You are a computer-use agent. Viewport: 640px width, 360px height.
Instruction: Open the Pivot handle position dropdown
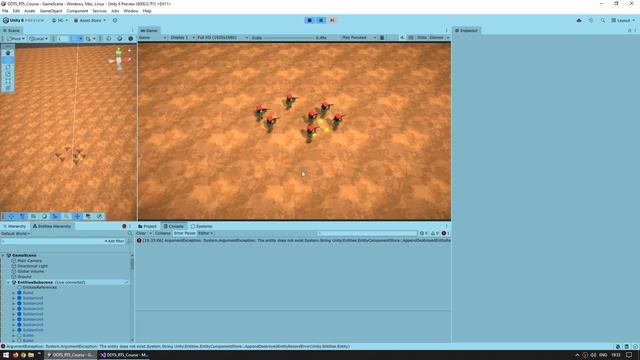coord(16,38)
